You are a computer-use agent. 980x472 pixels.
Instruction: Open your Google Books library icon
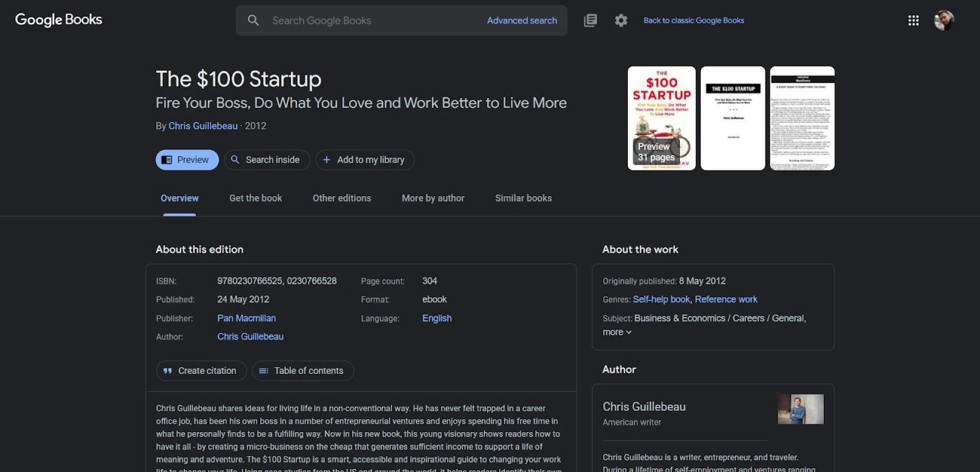coord(590,20)
